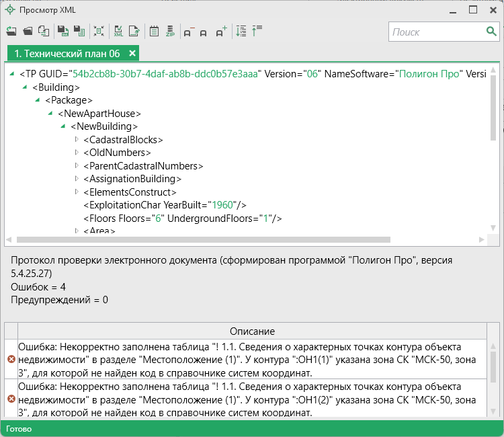
Task: Increase font size with A+ icon
Action: 221,32
